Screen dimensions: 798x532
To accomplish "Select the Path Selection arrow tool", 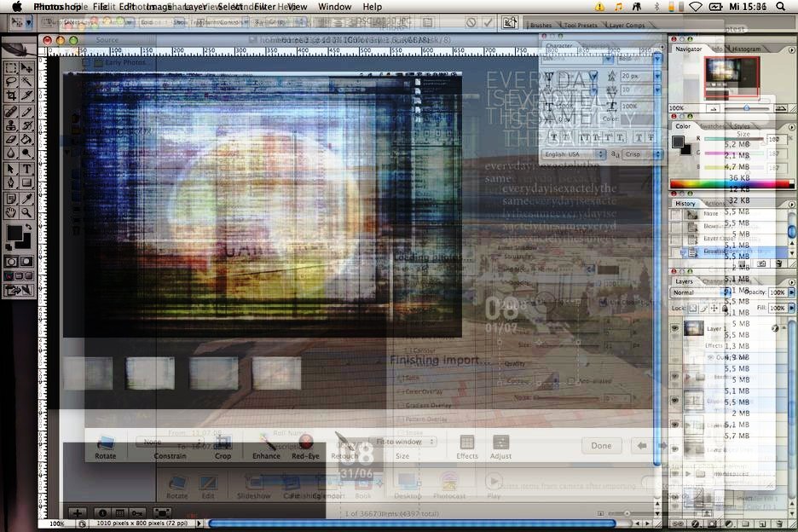I will [x=11, y=169].
